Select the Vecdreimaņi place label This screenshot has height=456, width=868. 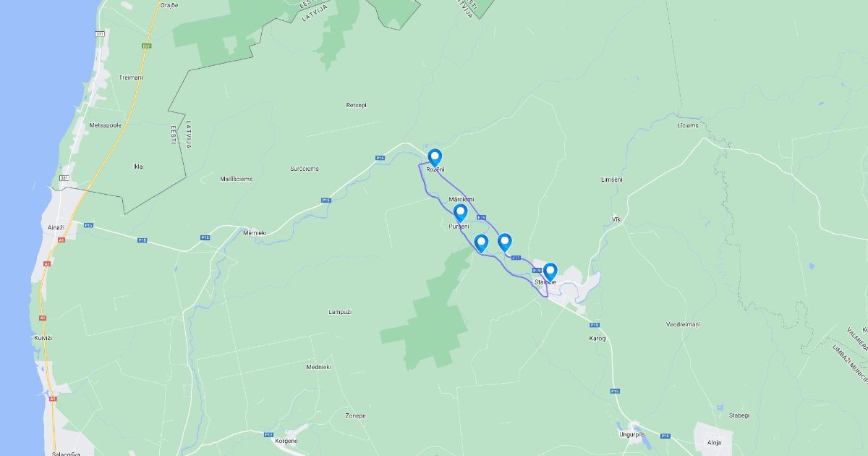pos(683,324)
